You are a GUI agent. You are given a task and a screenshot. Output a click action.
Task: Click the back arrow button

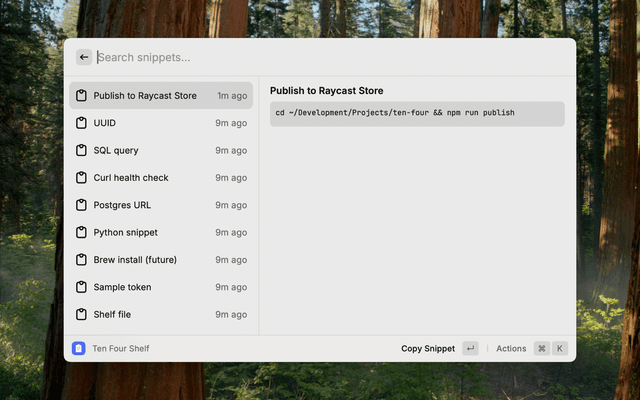pos(84,57)
